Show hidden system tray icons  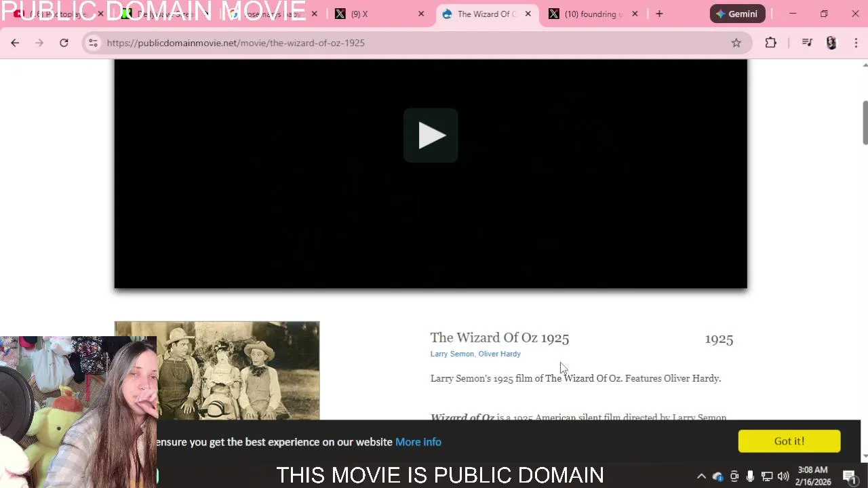[701, 476]
